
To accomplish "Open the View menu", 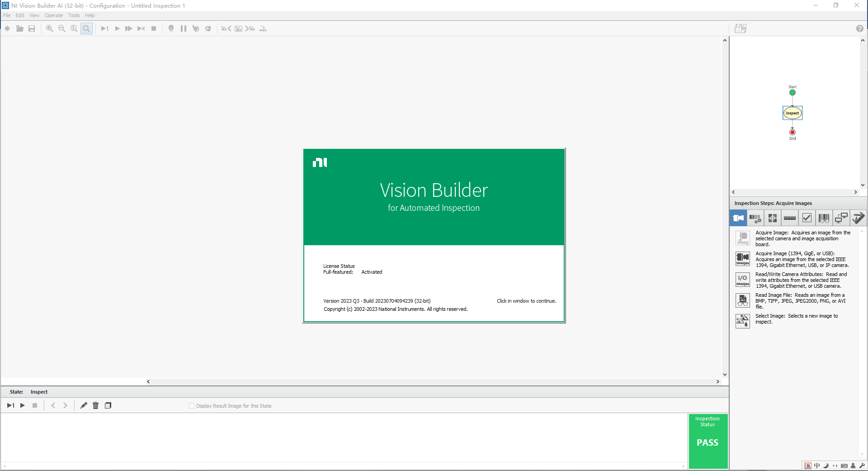I will (34, 15).
